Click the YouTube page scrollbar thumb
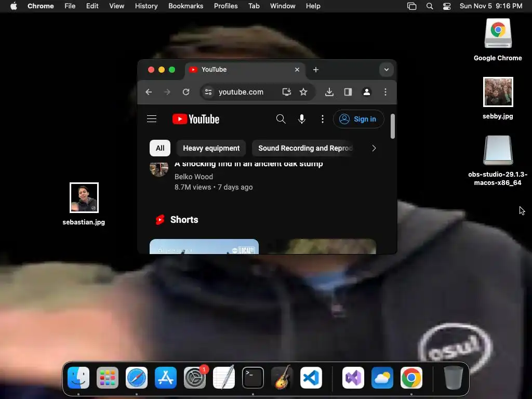 tap(393, 126)
